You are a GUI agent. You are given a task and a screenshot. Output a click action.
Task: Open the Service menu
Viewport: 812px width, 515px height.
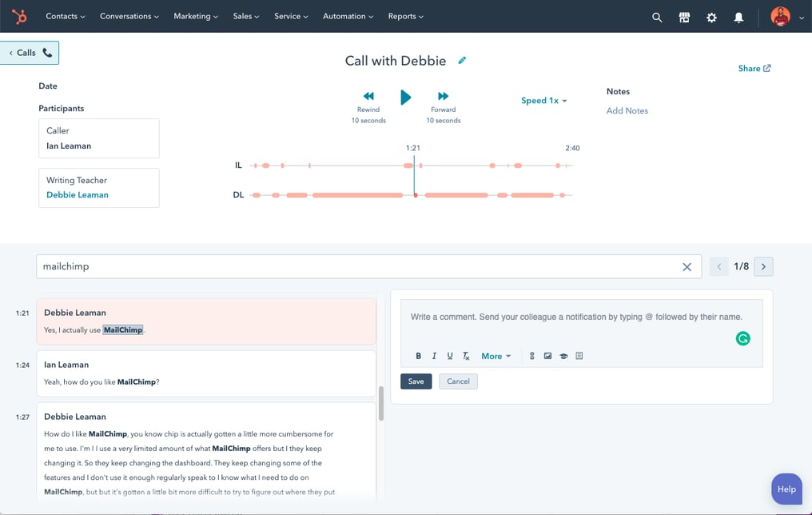[291, 17]
